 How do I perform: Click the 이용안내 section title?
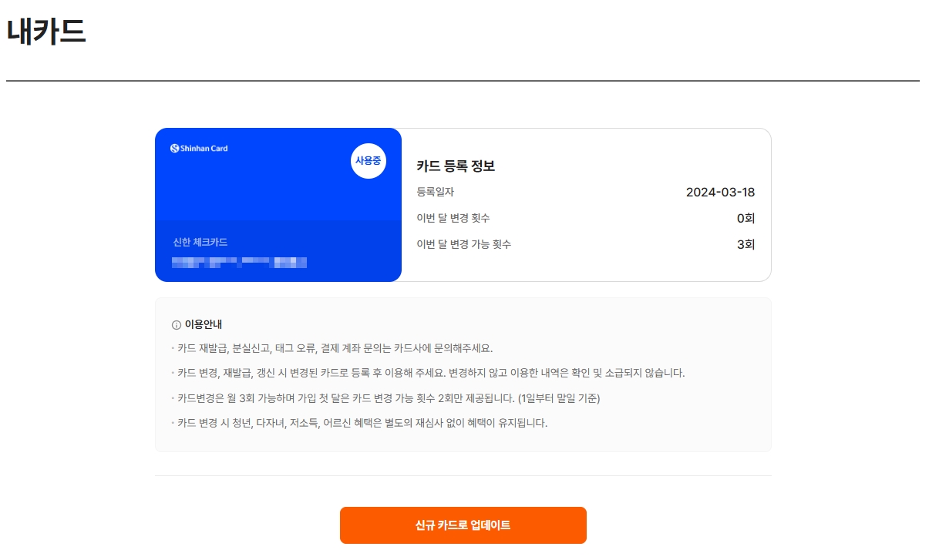coord(204,325)
